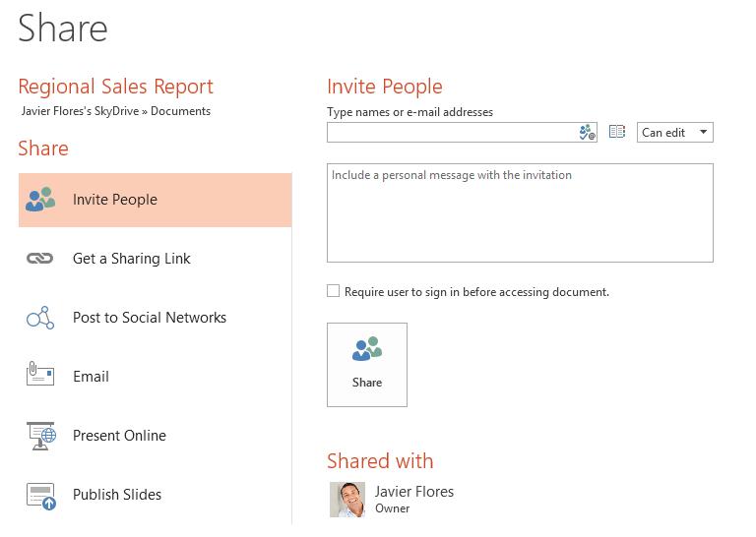
Task: Click Javier Flores's profile photo
Action: [347, 499]
